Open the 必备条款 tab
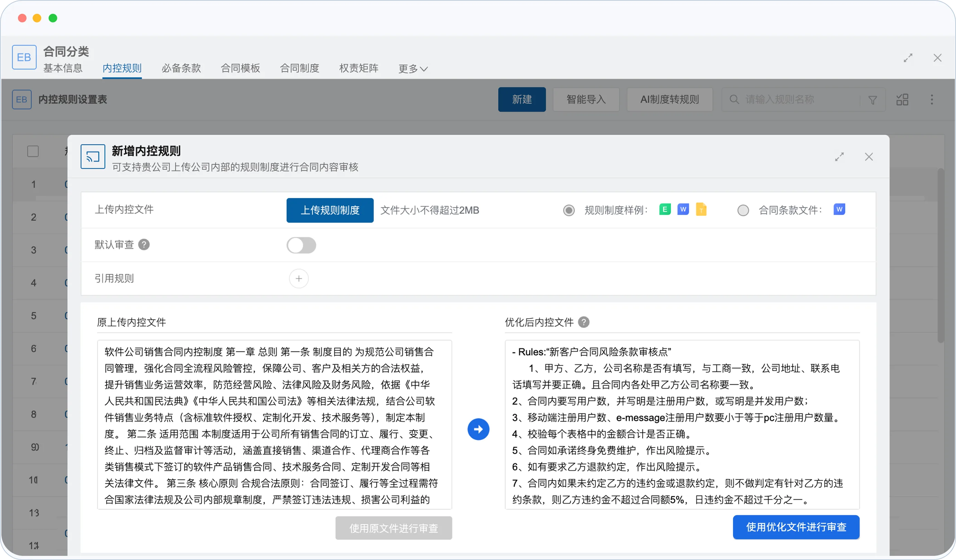Image resolution: width=956 pixels, height=560 pixels. pyautogui.click(x=181, y=68)
